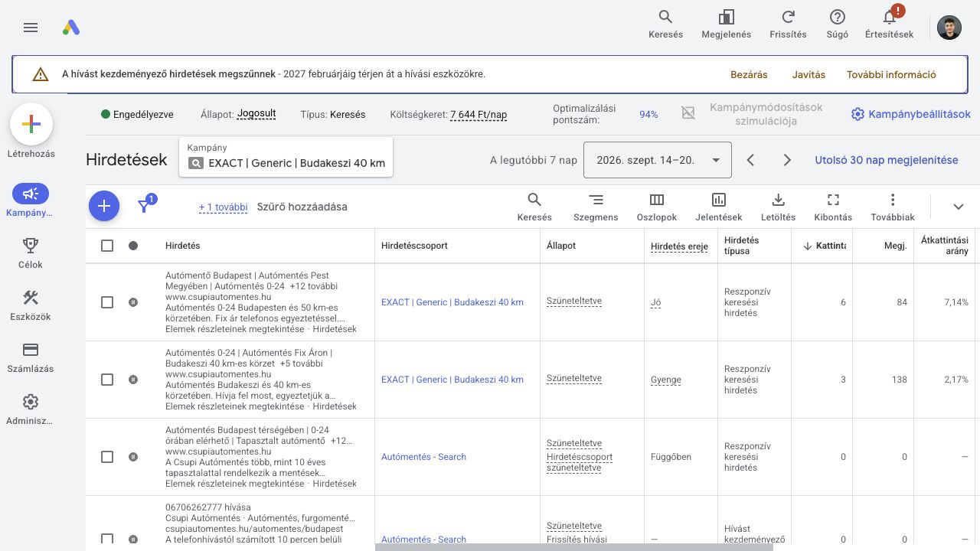Click Utolsó 30 nap megjelenítése

(887, 160)
